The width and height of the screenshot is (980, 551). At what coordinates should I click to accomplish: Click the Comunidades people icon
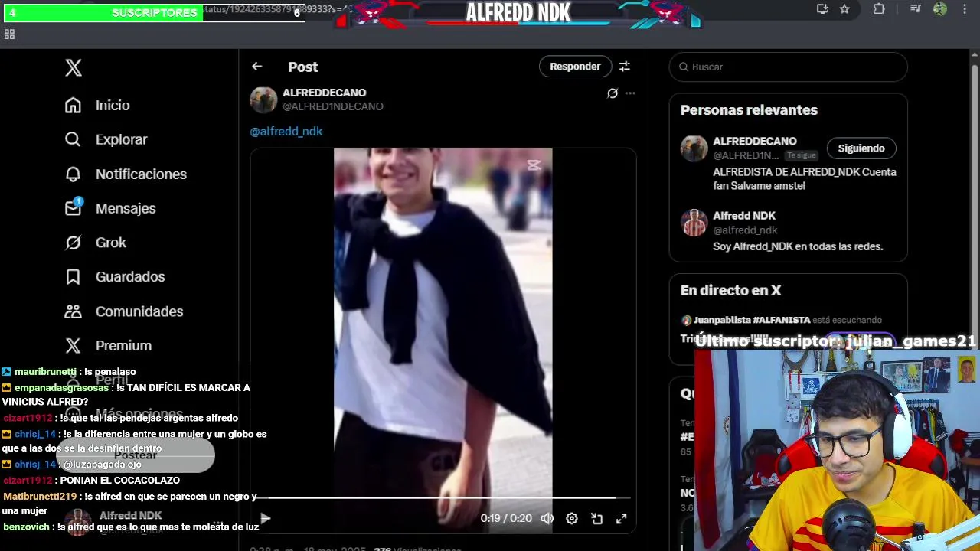coord(73,311)
